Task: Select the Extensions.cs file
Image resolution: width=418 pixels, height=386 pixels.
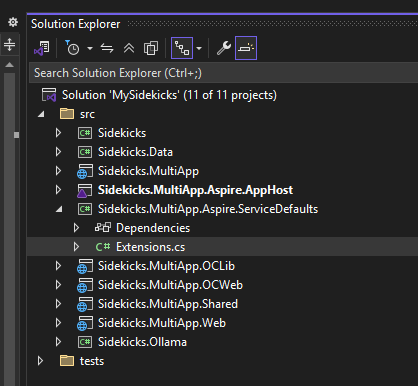Action: pos(150,247)
